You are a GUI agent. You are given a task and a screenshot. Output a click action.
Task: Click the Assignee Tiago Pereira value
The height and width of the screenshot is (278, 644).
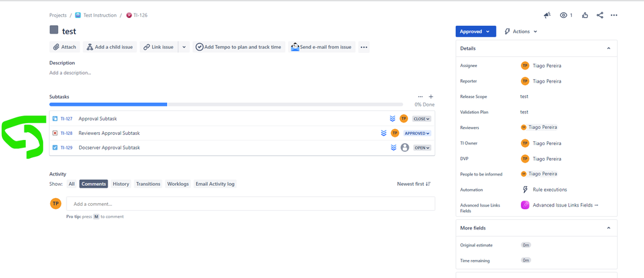[x=541, y=65]
